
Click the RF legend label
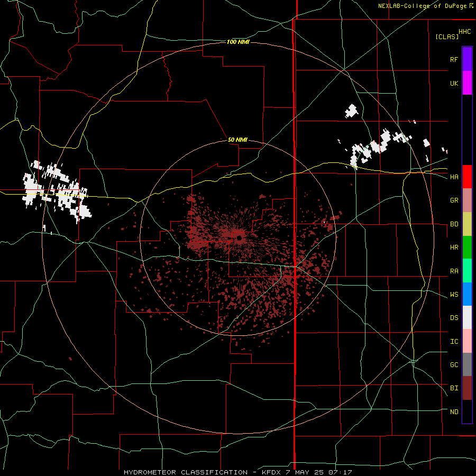454,59
